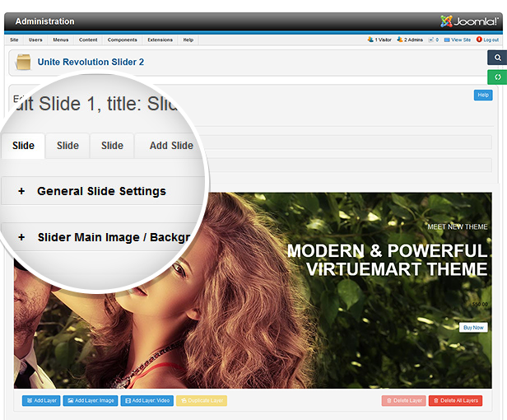Click Add Layer: Image button
Viewport: 507px width, 420px height.
[x=90, y=400]
